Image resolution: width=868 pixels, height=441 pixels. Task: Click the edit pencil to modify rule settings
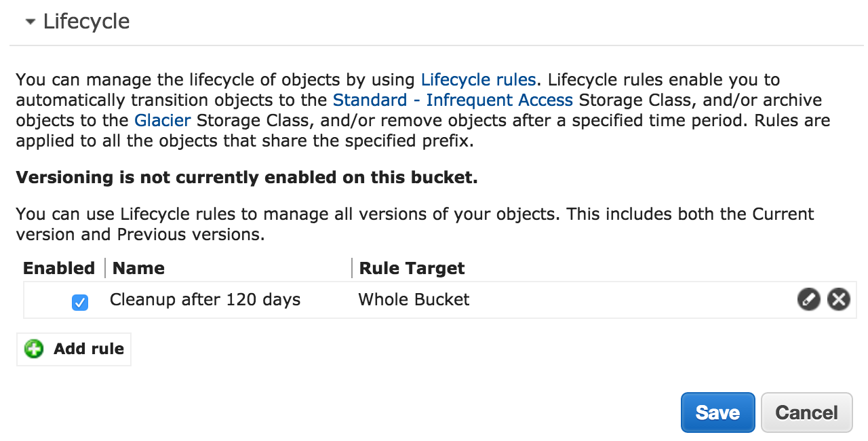pyautogui.click(x=808, y=299)
